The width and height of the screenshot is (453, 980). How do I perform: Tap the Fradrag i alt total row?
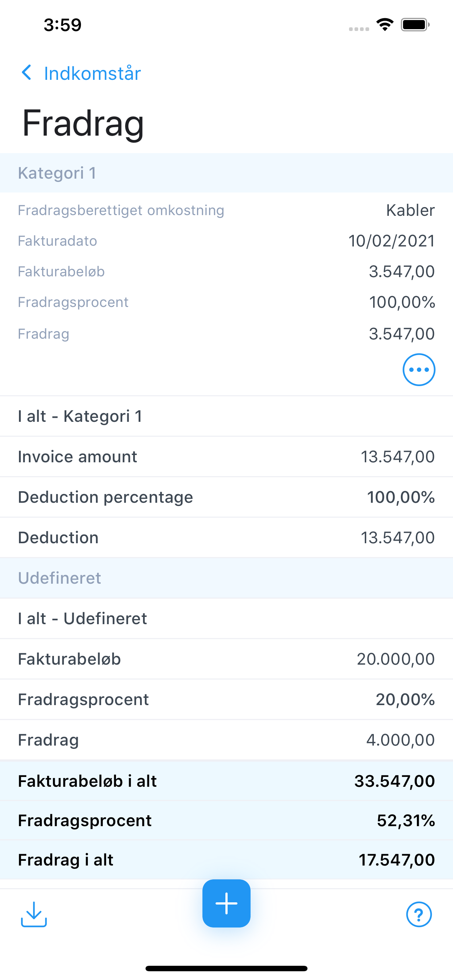(226, 860)
